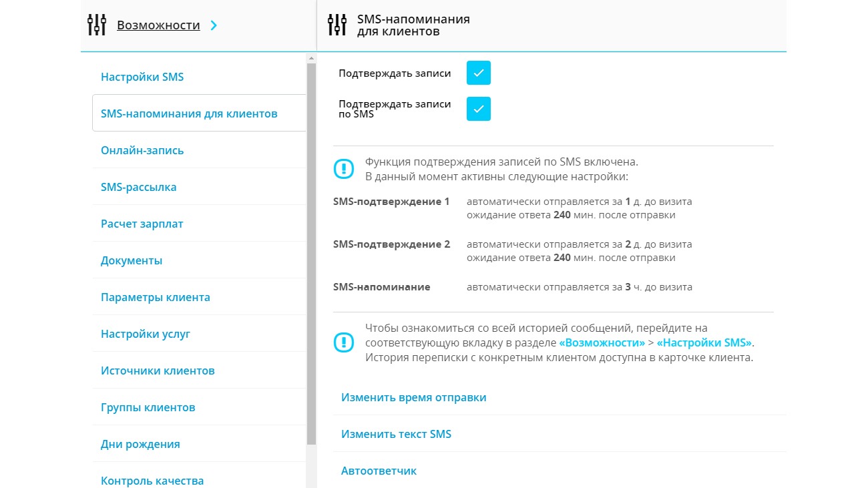The image size is (868, 488).
Task: Click info icon near Чтобы ознакомиться text
Action: 344,342
